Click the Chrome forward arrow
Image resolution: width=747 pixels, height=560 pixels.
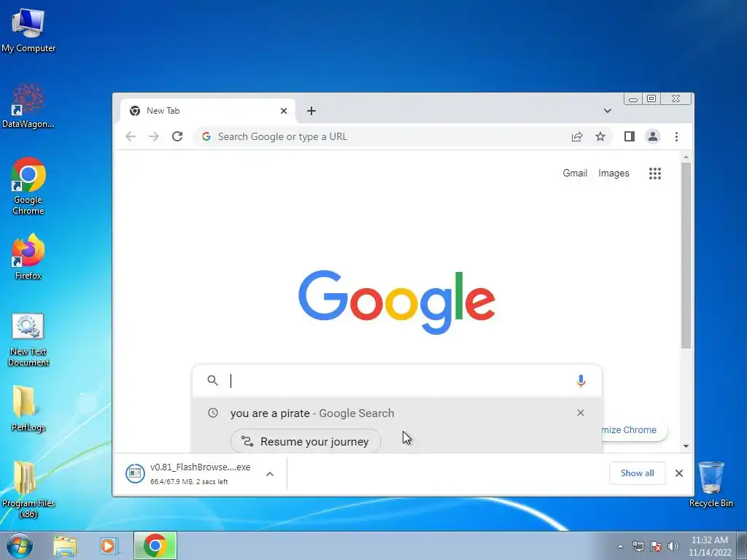[153, 136]
